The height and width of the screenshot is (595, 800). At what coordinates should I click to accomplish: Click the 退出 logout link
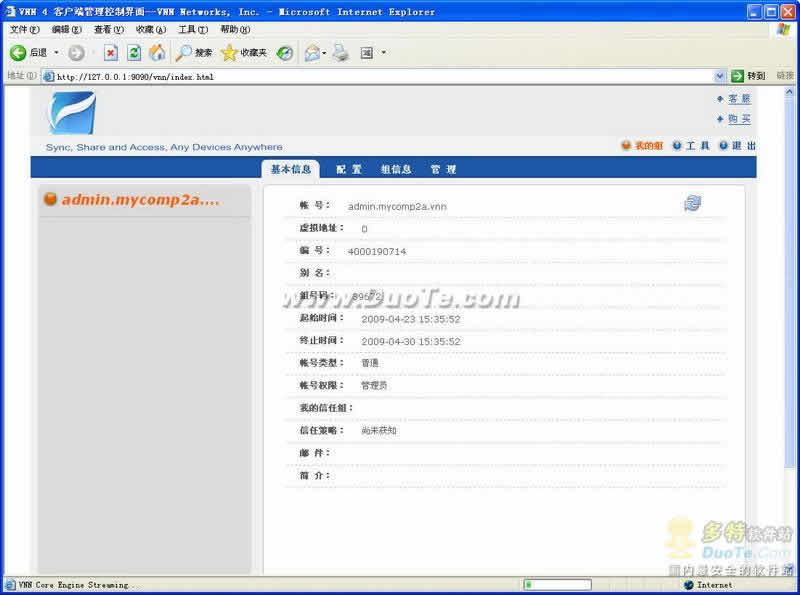tap(744, 146)
